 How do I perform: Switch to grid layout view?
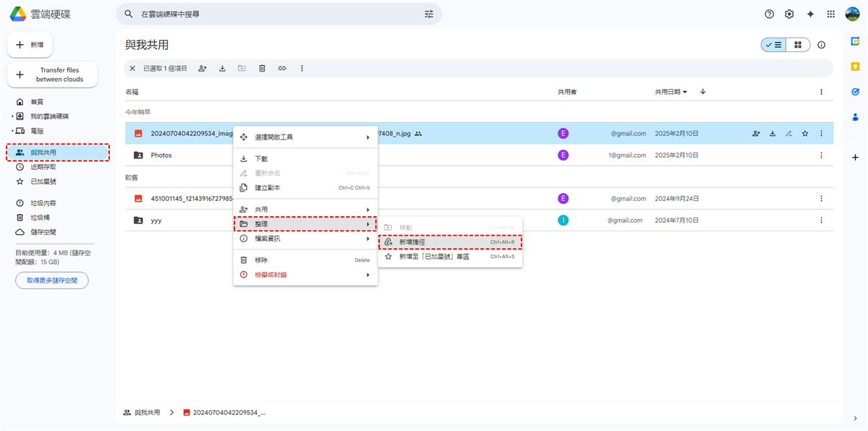(x=798, y=45)
